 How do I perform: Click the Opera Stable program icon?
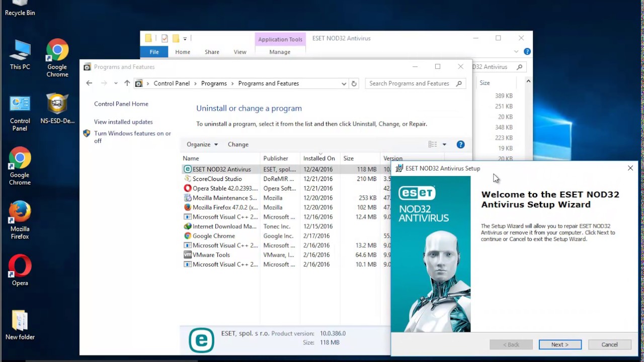click(188, 189)
